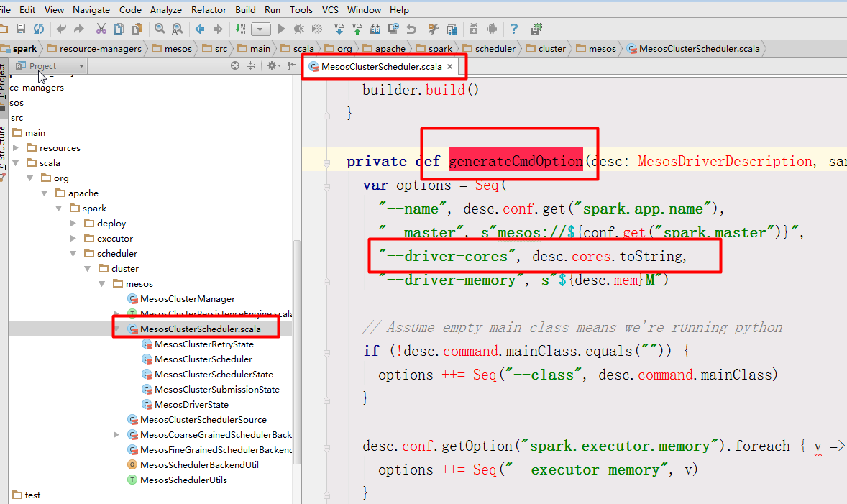Click the Debug bug icon
This screenshot has width=847, height=504.
pyautogui.click(x=298, y=29)
